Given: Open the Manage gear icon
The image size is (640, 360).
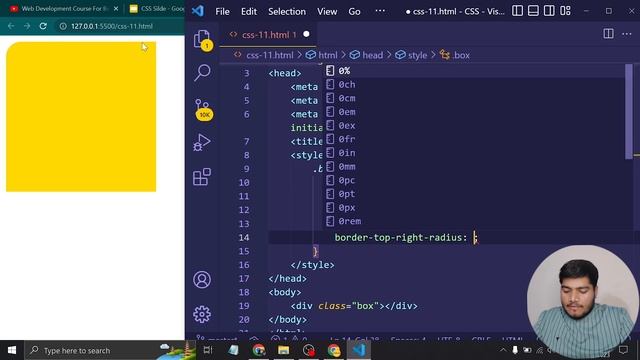Looking at the screenshot, I should pyautogui.click(x=202, y=314).
